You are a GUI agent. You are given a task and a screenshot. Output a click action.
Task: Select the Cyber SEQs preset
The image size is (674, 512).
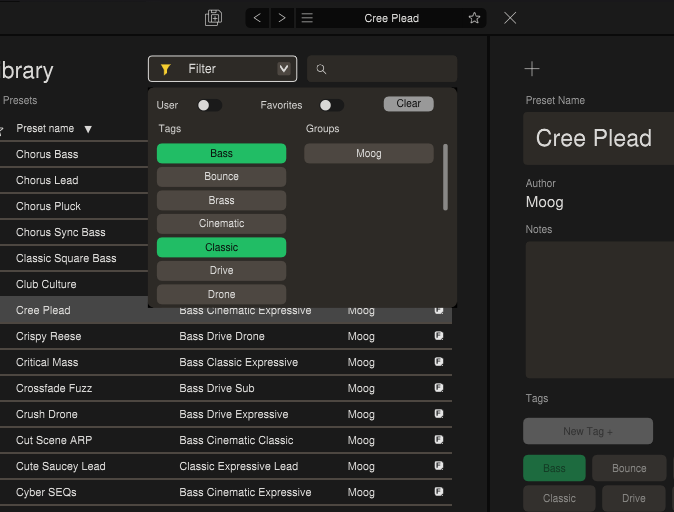click(226, 492)
